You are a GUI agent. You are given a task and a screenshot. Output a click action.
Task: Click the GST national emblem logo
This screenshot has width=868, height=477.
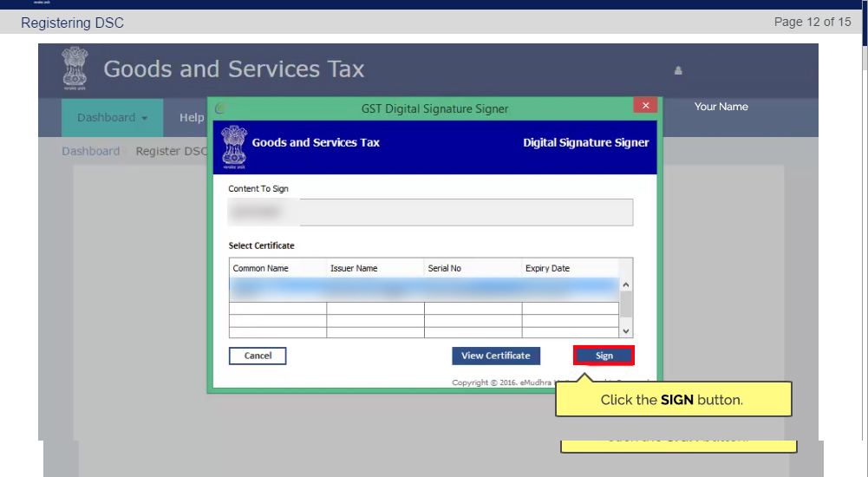(x=75, y=69)
